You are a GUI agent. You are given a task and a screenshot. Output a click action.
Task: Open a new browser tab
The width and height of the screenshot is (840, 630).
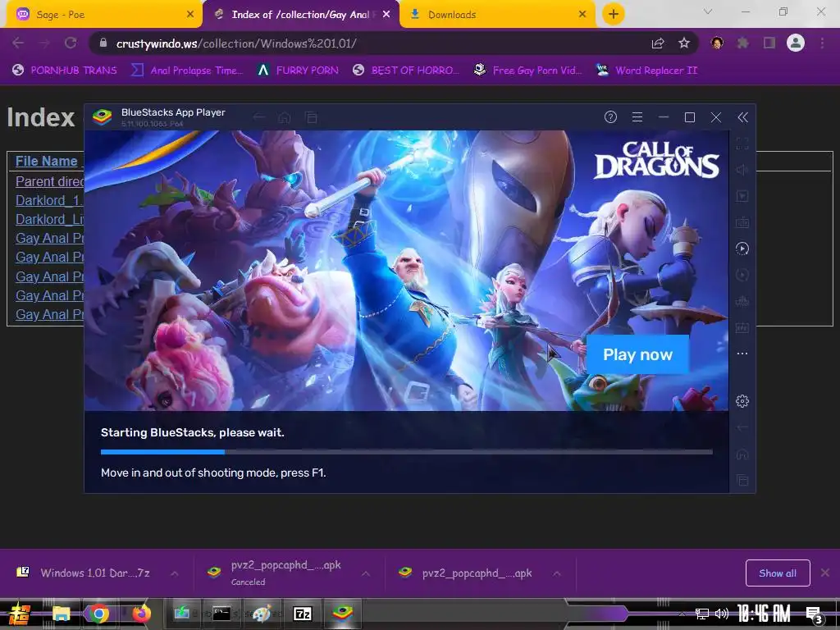pos(614,14)
